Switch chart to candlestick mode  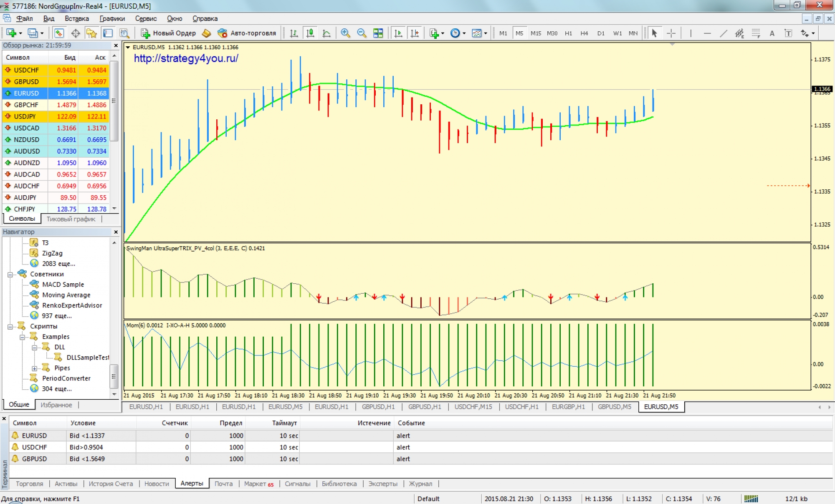[x=310, y=33]
